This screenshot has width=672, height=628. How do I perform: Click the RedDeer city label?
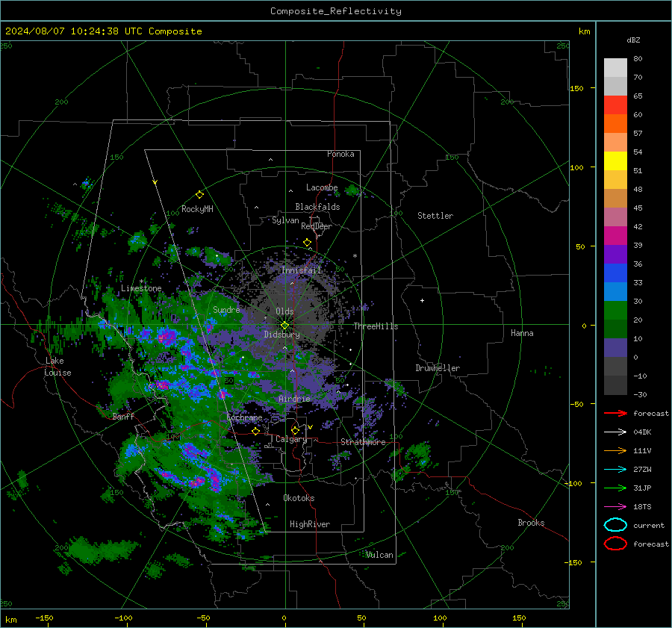[317, 226]
